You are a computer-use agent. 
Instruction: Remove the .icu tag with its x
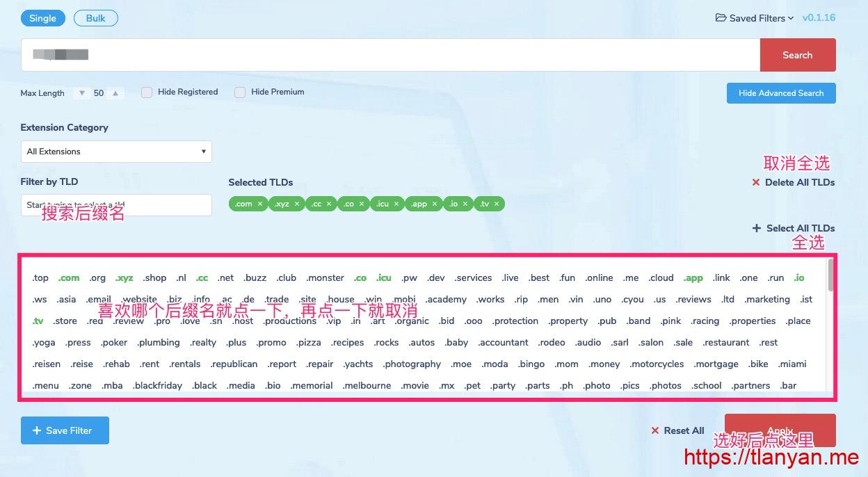396,204
